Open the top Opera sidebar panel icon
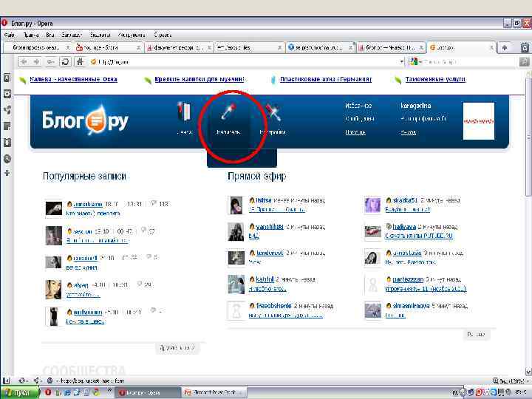 (7, 78)
